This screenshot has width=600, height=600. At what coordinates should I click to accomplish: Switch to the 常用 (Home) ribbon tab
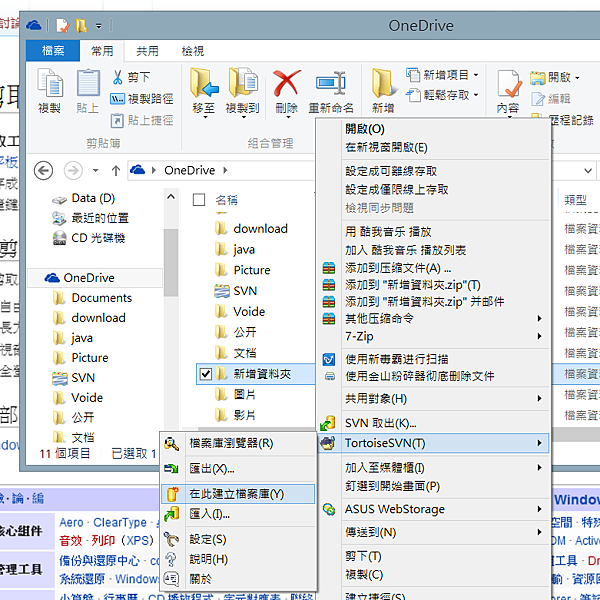(102, 51)
